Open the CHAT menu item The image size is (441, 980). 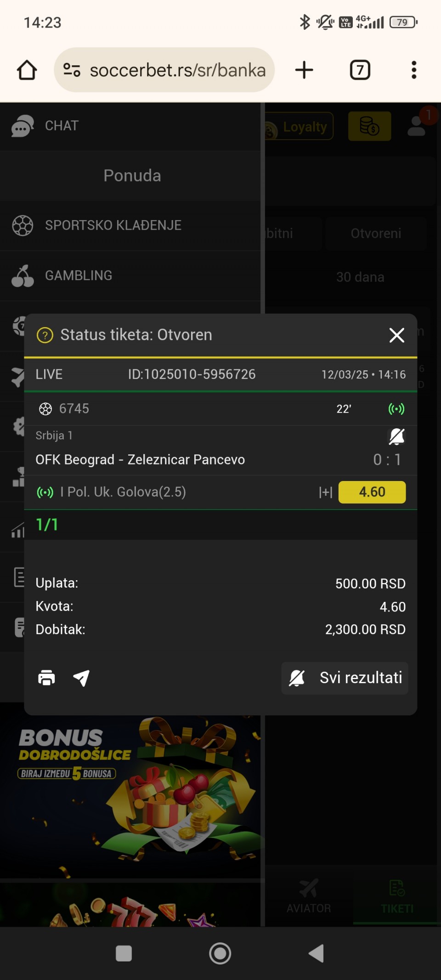tap(62, 126)
